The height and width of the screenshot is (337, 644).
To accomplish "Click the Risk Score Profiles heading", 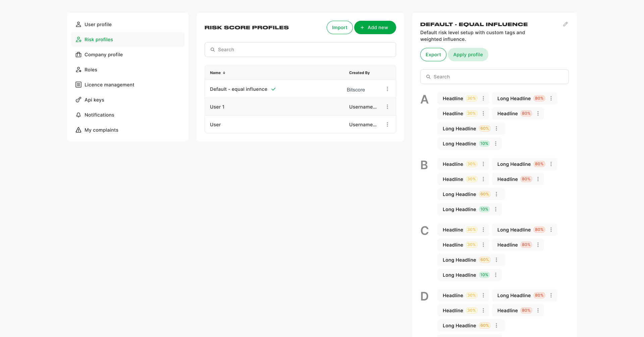I will tap(247, 27).
